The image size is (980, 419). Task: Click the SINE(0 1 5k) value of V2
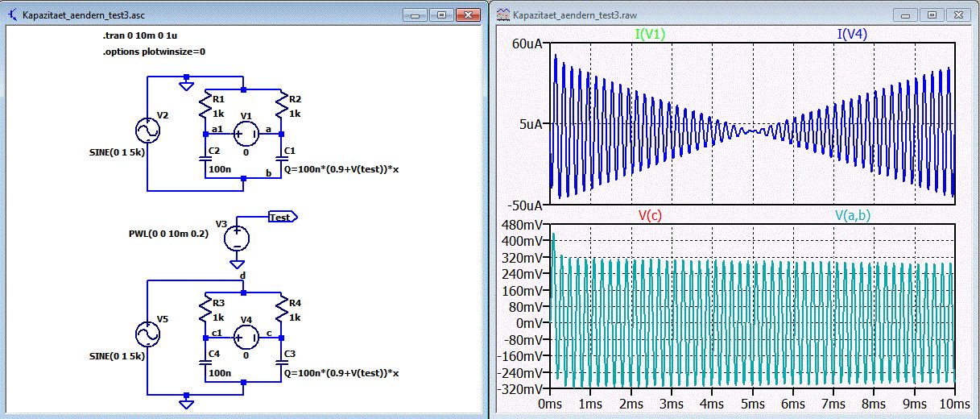pos(117,151)
